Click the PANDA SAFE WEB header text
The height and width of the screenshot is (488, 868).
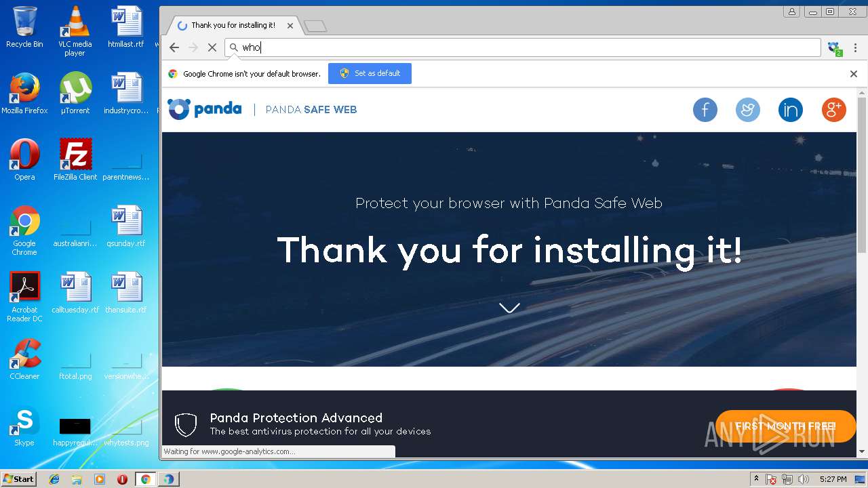pyautogui.click(x=311, y=110)
